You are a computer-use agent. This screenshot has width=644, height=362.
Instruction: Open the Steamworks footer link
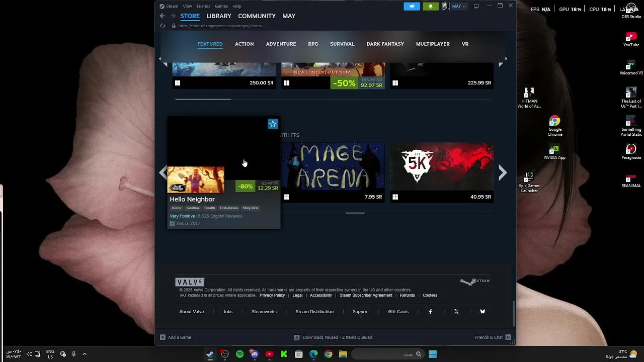coord(264,312)
